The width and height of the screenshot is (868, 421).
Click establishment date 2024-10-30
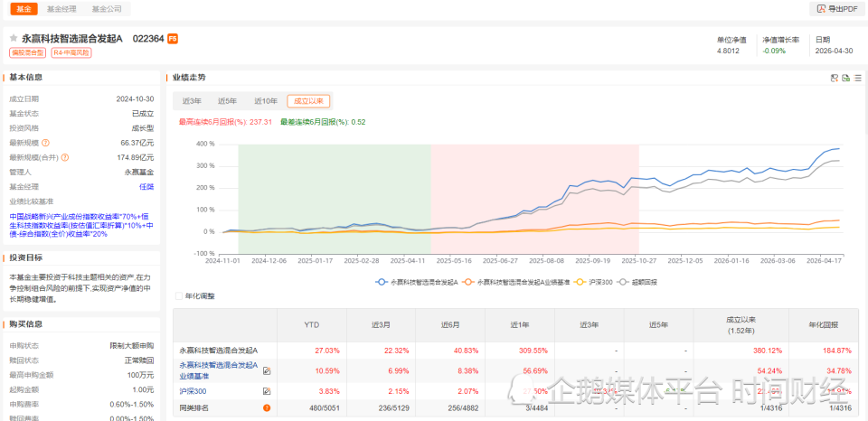[x=135, y=99]
